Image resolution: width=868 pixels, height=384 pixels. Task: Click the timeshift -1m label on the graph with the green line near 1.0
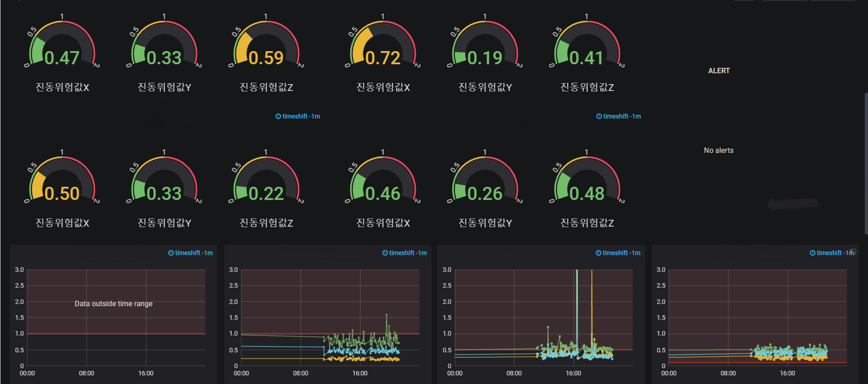(x=404, y=253)
